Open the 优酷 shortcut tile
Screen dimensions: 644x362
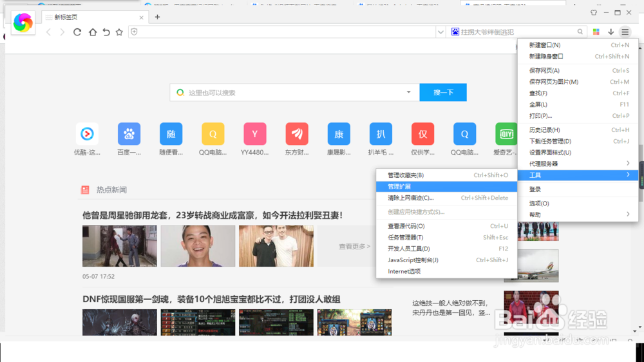(87, 133)
